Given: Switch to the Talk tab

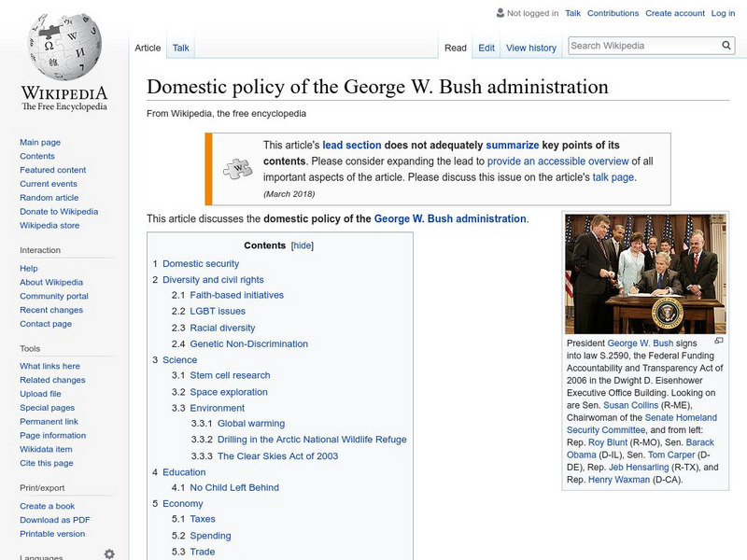Looking at the screenshot, I should point(179,47).
